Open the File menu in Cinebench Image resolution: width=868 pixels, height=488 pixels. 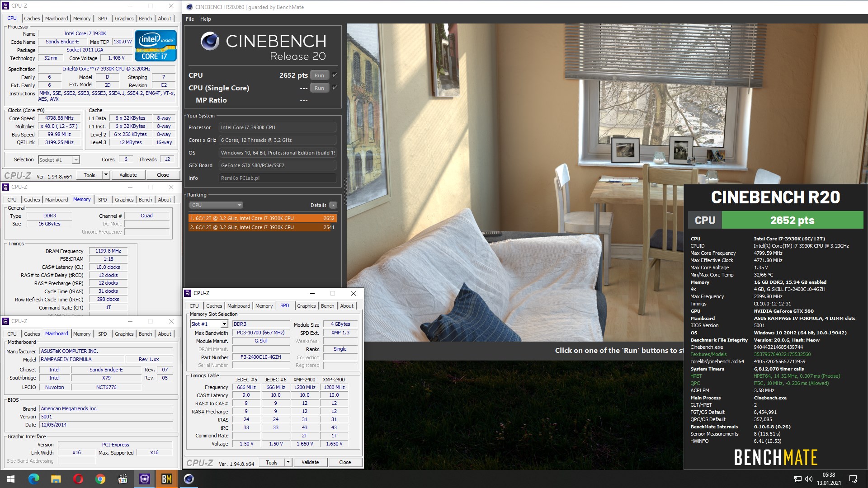click(x=190, y=19)
